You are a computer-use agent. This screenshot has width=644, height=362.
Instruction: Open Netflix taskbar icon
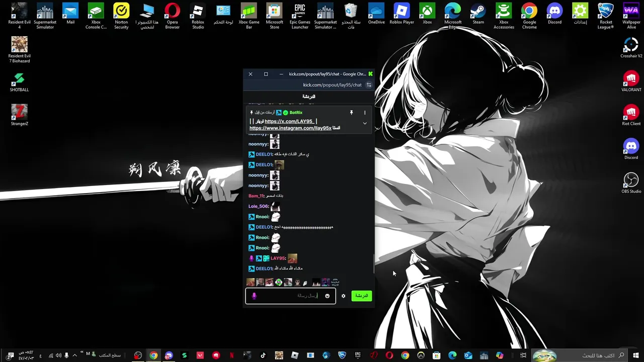[232, 355]
